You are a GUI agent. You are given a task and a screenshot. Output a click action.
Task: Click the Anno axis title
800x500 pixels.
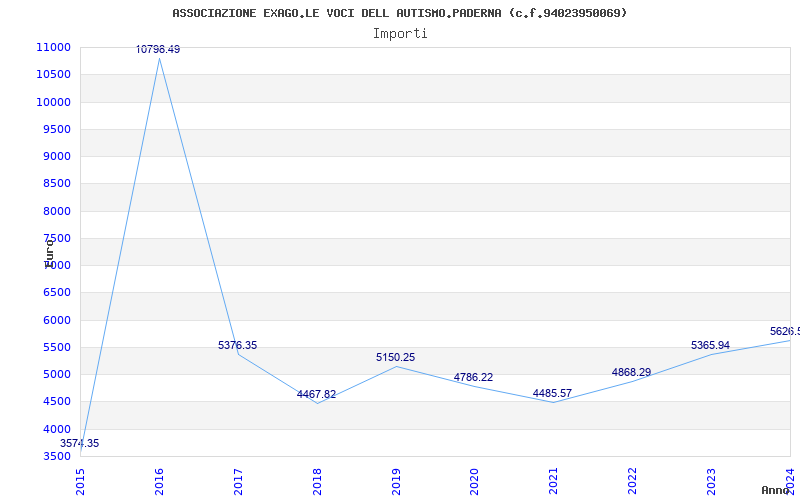(x=776, y=490)
